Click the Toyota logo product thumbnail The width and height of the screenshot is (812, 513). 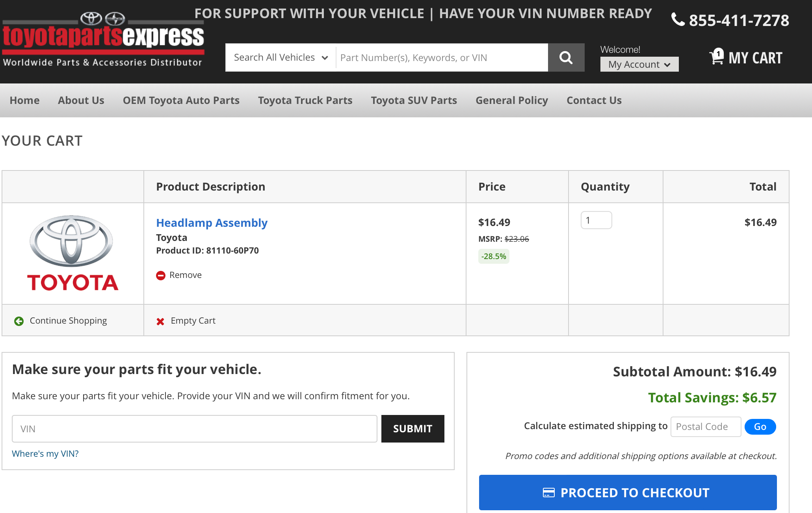[x=72, y=253]
